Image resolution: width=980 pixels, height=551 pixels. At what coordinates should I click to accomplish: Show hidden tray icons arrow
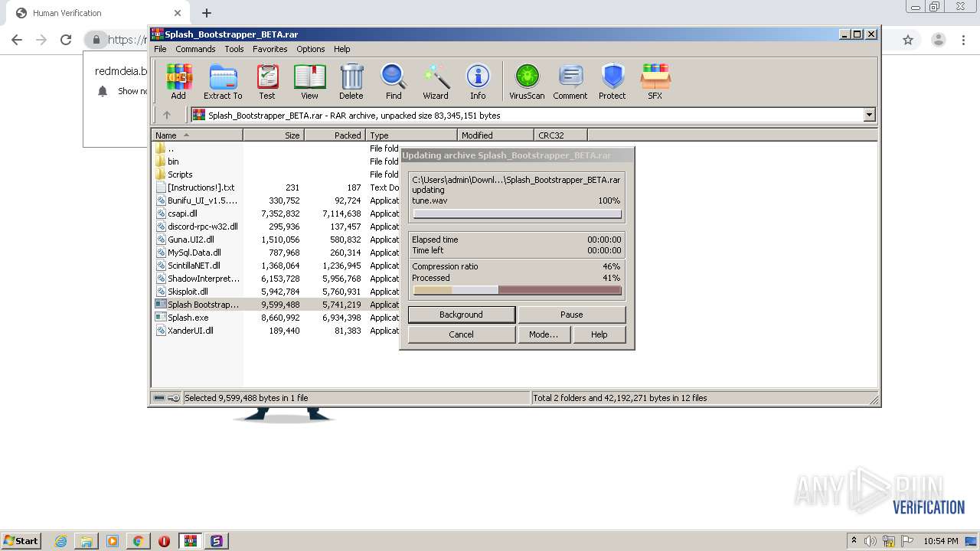(854, 541)
